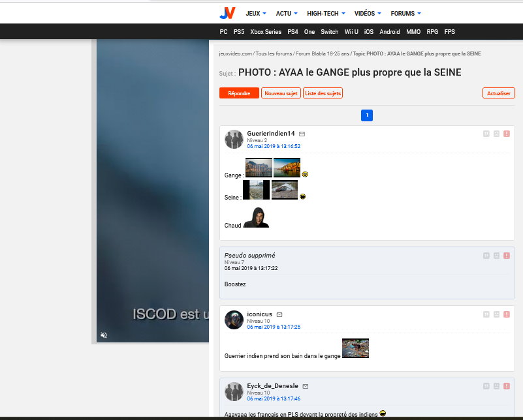The height and width of the screenshot is (420, 523).
Task: Report the Pseudo supprimé post
Action: click(507, 256)
